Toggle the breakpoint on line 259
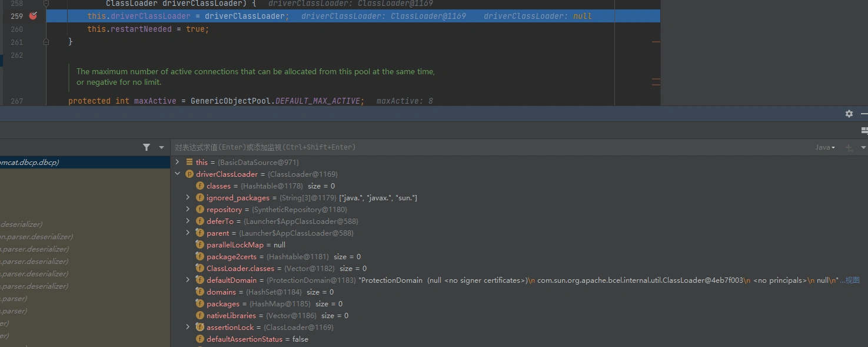Screen dimensions: 868x347 pos(33,16)
